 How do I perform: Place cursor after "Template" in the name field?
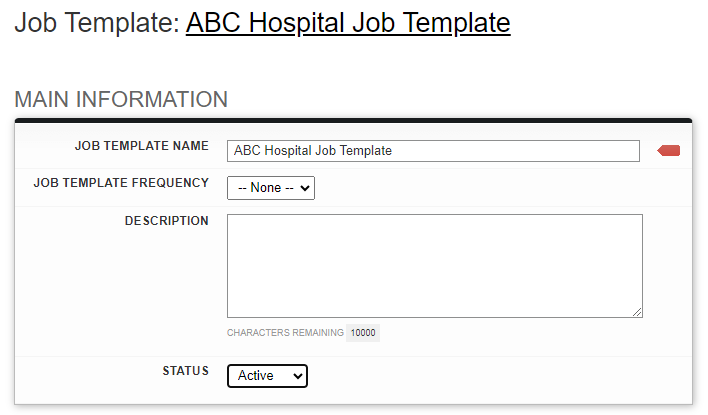(392, 151)
